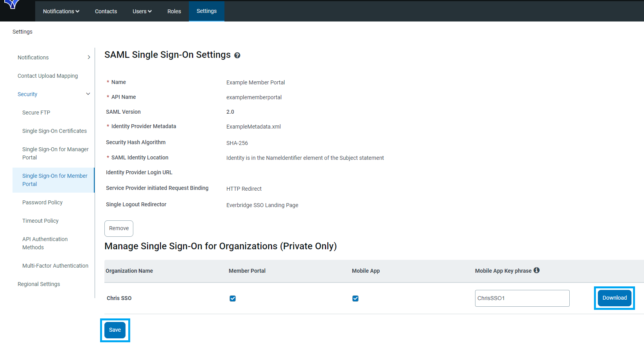Open the Notifications top menu dropdown

pyautogui.click(x=61, y=11)
